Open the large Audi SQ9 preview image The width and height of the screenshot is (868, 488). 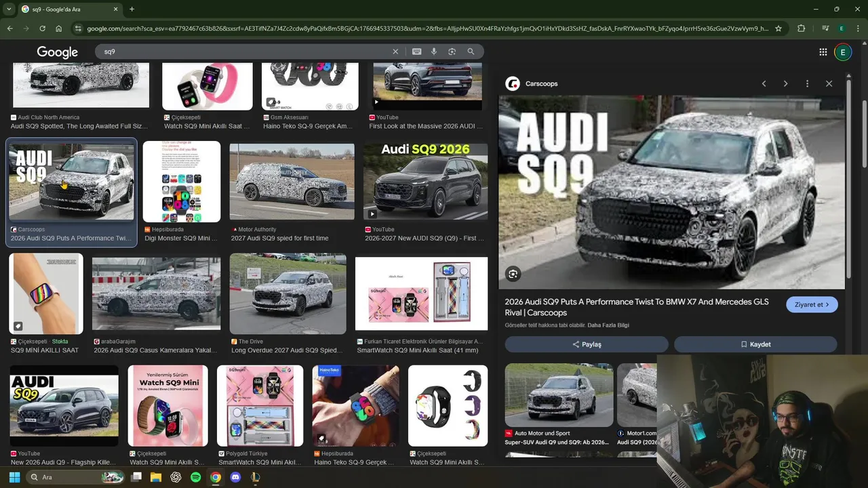click(671, 192)
